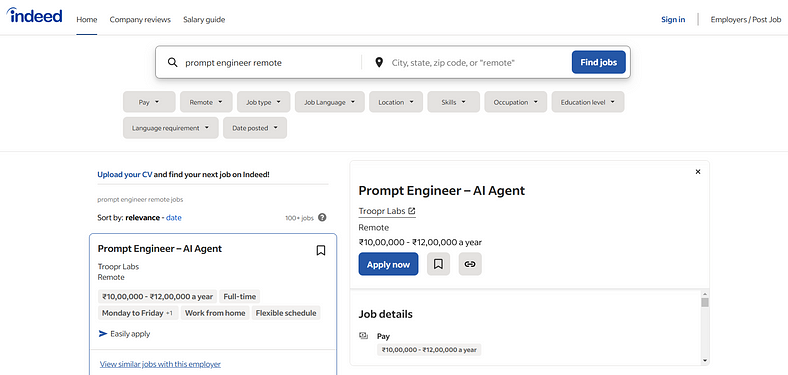This screenshot has width=788, height=375.
Task: Expand the Job Language filter
Action: point(330,102)
